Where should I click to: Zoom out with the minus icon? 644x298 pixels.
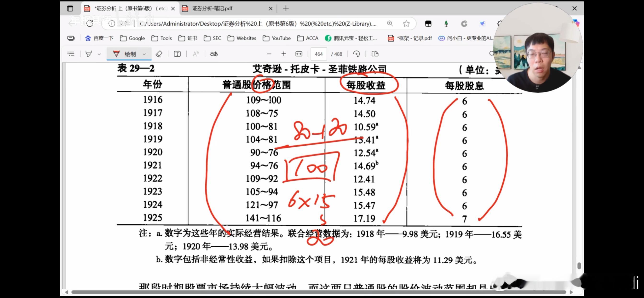(x=269, y=54)
